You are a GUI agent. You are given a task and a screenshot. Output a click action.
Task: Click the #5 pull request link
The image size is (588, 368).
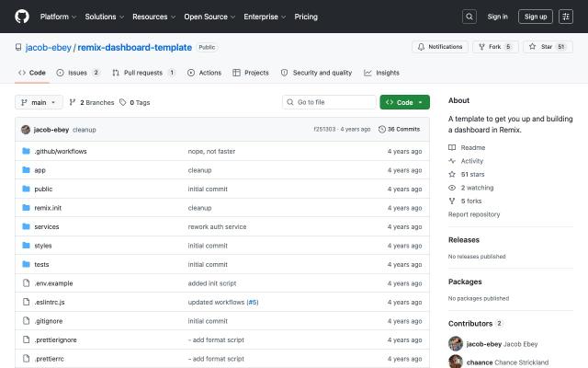(253, 302)
